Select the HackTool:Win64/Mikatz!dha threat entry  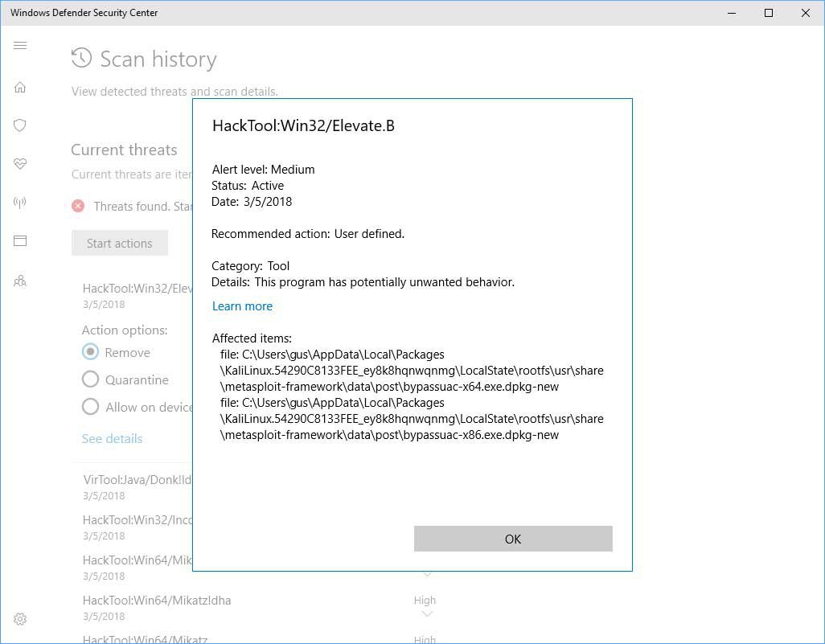(156, 608)
